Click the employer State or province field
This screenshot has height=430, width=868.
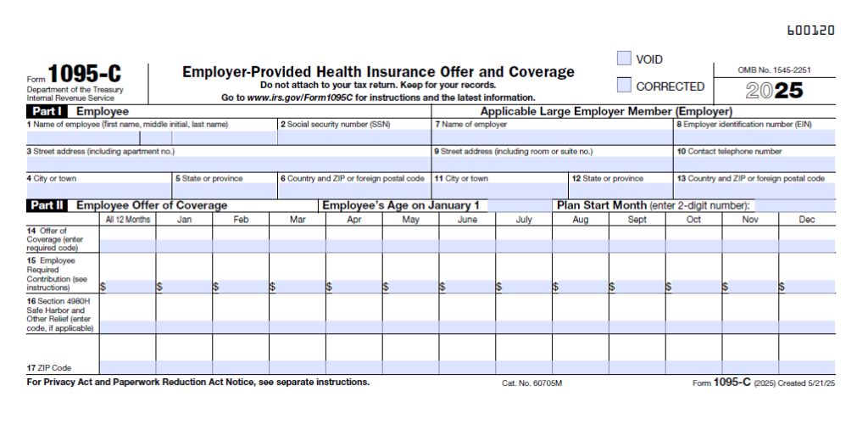(x=620, y=191)
